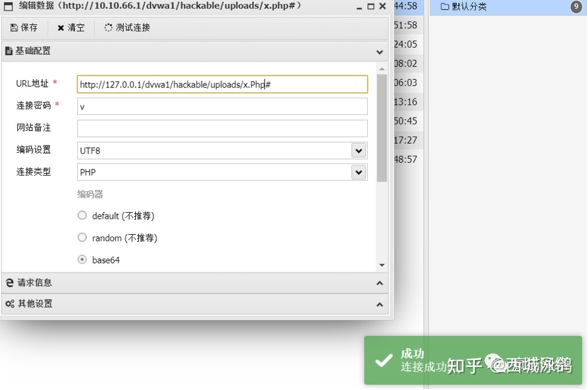Select the base64 encoder radio

pyautogui.click(x=82, y=259)
